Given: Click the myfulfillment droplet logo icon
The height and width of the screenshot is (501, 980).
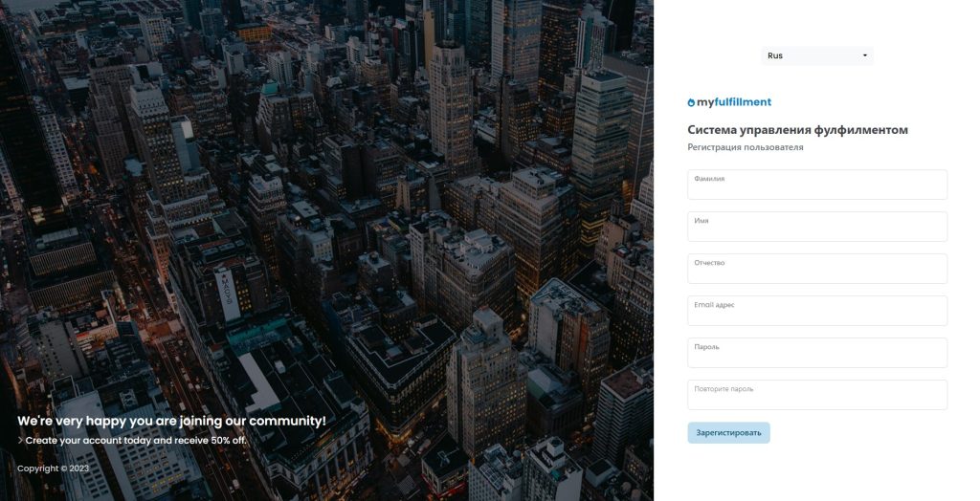Looking at the screenshot, I should [691, 102].
